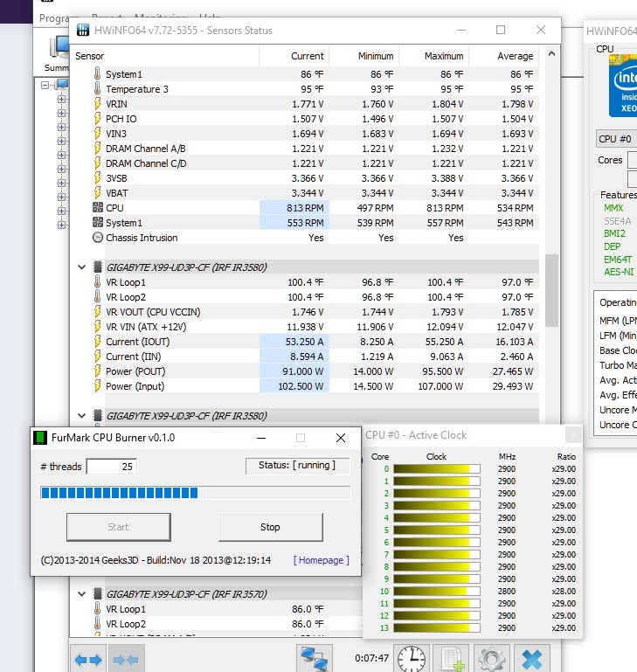Viewport: 637px width, 672px height.
Task: Click the FurMark blue progress bar
Action: click(196, 493)
